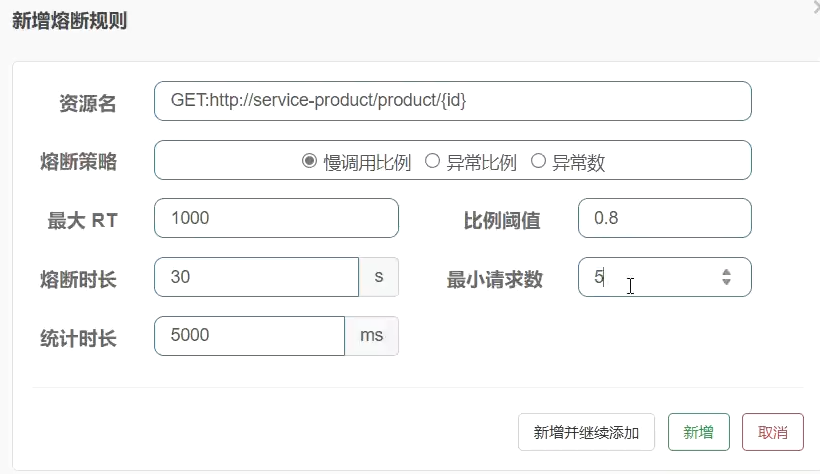Select the 异常比例 strategy option
The height and width of the screenshot is (474, 820).
pyautogui.click(x=432, y=161)
